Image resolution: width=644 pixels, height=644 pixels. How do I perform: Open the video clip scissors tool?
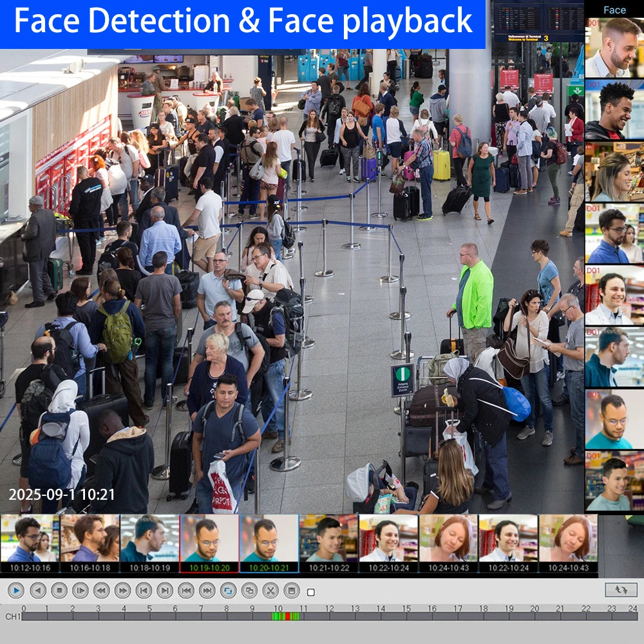point(272,592)
